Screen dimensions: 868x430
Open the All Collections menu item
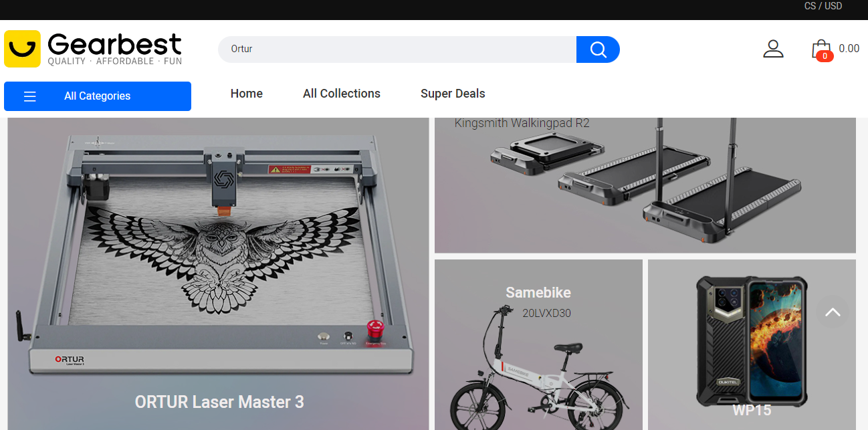coord(341,94)
